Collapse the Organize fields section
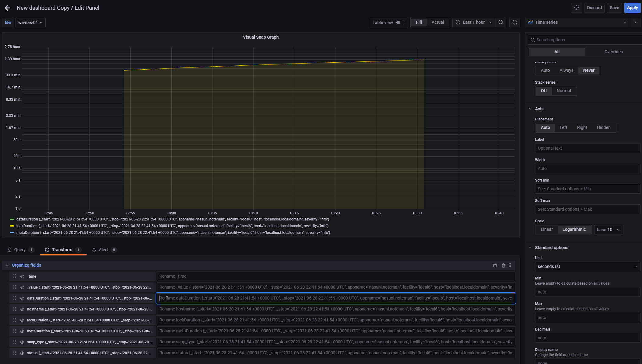Viewport: 642px width, 364px height. (x=7, y=265)
